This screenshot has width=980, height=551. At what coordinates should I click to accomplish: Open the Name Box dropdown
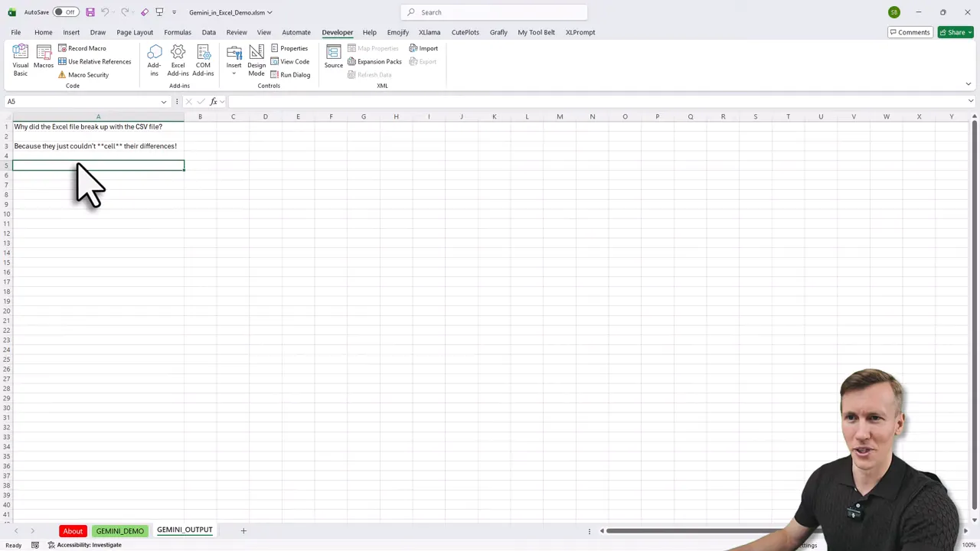coord(163,101)
